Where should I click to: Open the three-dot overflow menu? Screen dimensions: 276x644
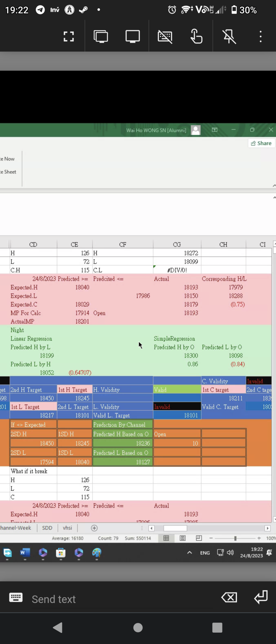pyautogui.click(x=261, y=37)
